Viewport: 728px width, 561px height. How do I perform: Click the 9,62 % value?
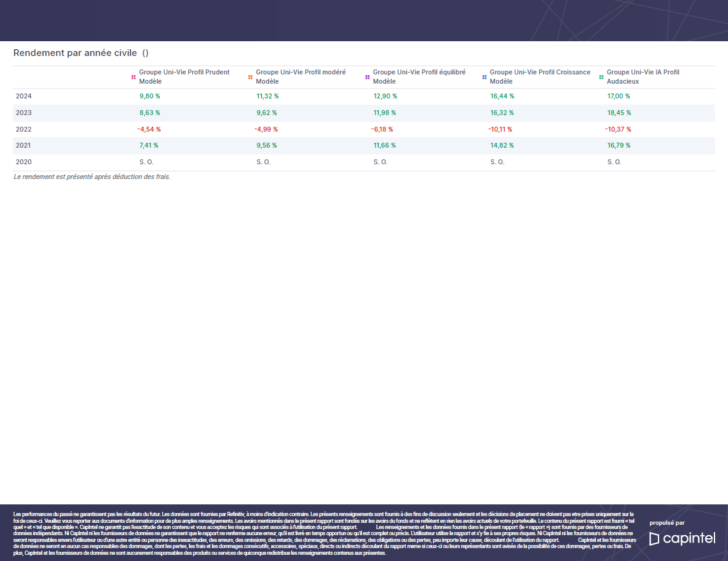pyautogui.click(x=266, y=113)
